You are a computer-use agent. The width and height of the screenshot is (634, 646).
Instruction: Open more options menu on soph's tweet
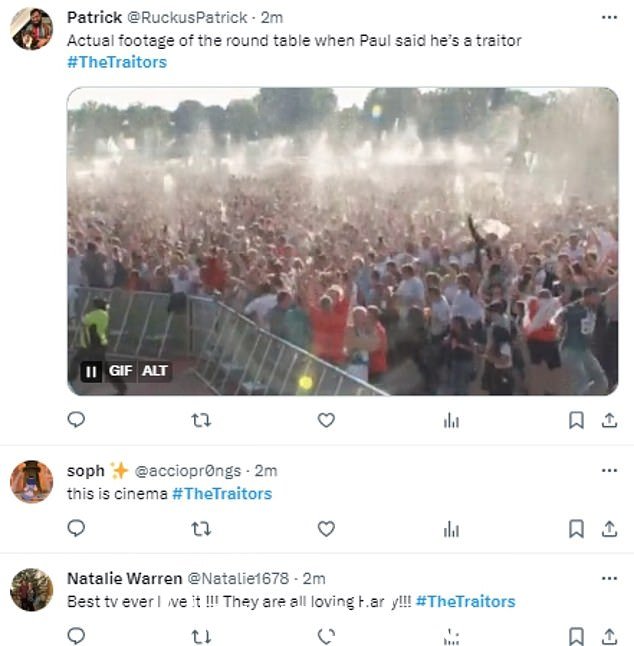[x=609, y=470]
